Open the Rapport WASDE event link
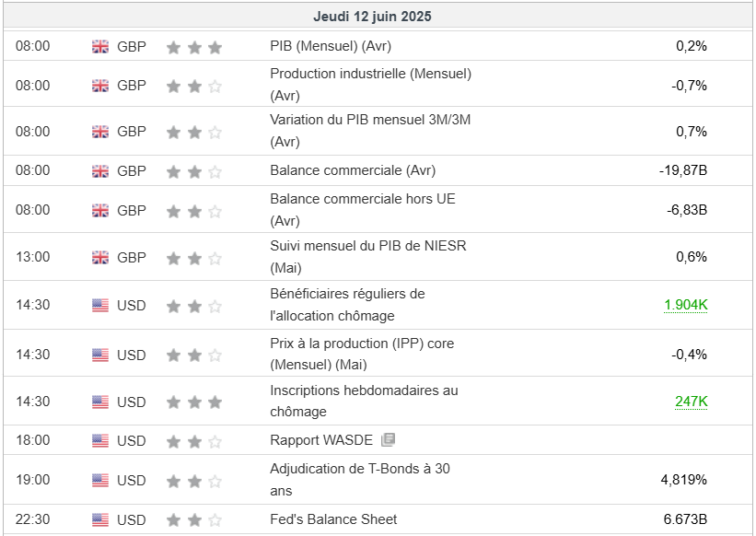Viewport: 756px width, 536px height. (x=320, y=440)
